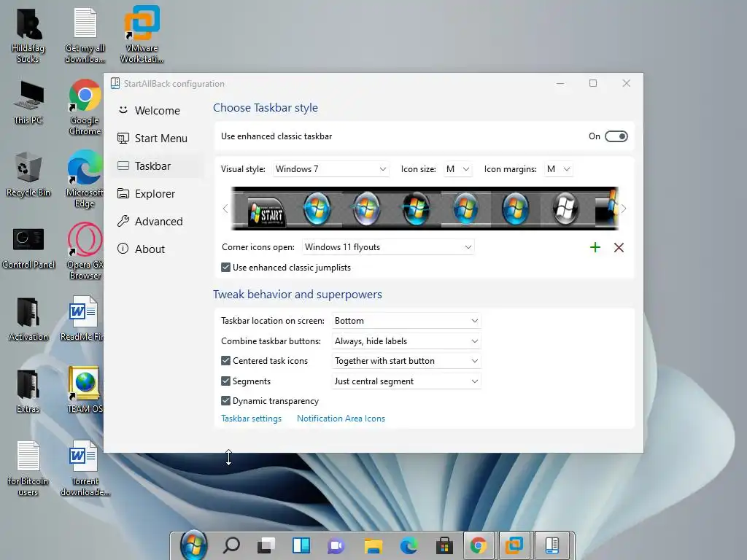Open This PC desktop icon
Image resolution: width=747 pixels, height=560 pixels.
coord(28,103)
